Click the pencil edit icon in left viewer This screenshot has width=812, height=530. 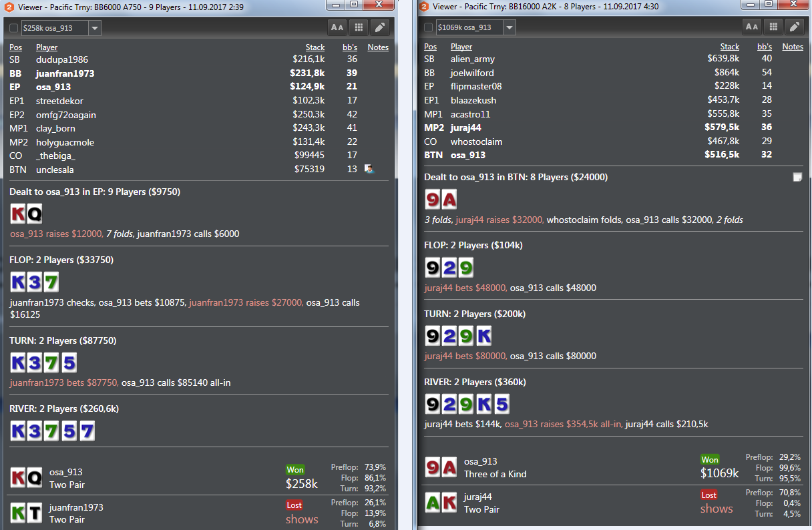[380, 27]
